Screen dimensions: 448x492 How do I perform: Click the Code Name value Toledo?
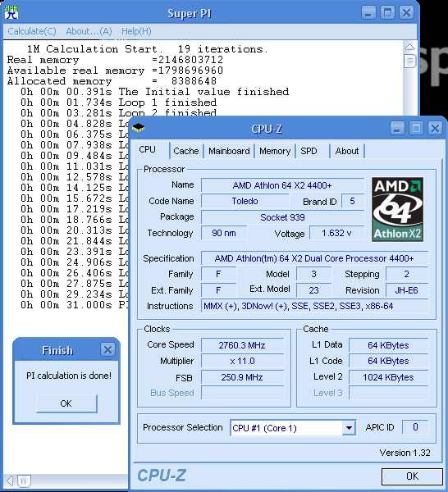(x=245, y=201)
